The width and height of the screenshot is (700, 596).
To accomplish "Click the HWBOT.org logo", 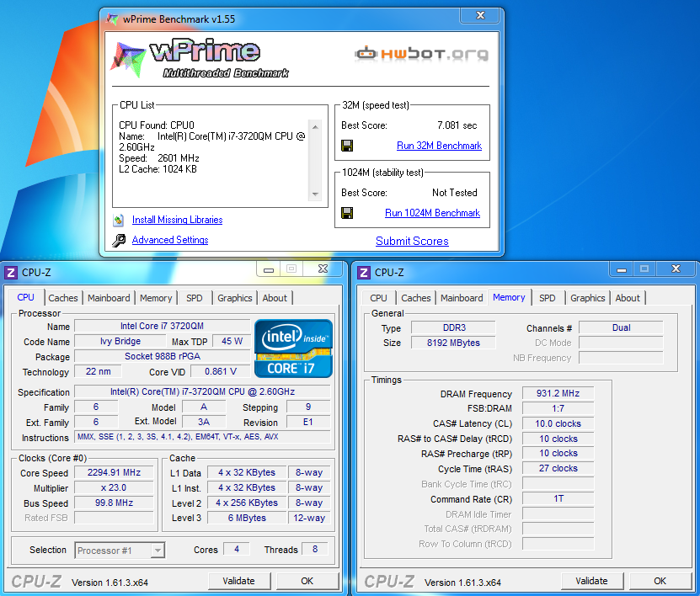I will tap(421, 54).
